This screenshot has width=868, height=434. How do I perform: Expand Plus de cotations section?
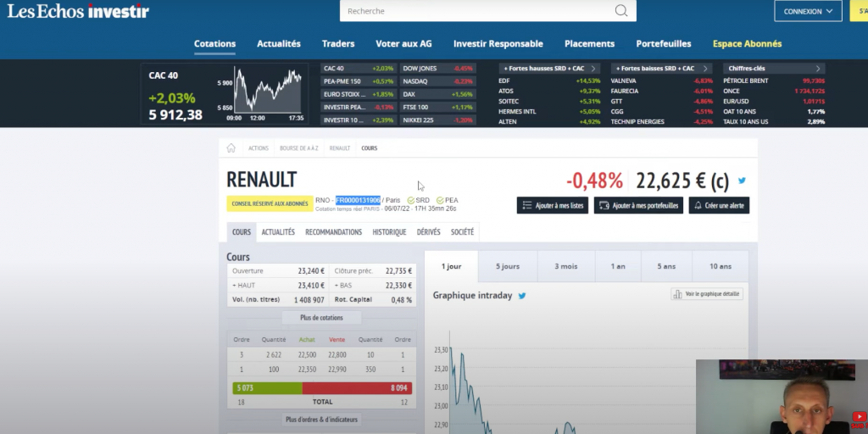point(321,318)
